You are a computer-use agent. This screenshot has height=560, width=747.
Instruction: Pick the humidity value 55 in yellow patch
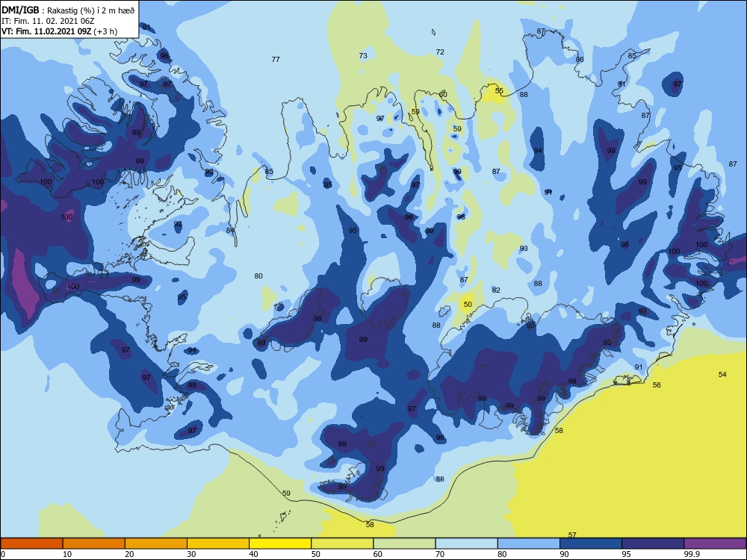pos(499,90)
